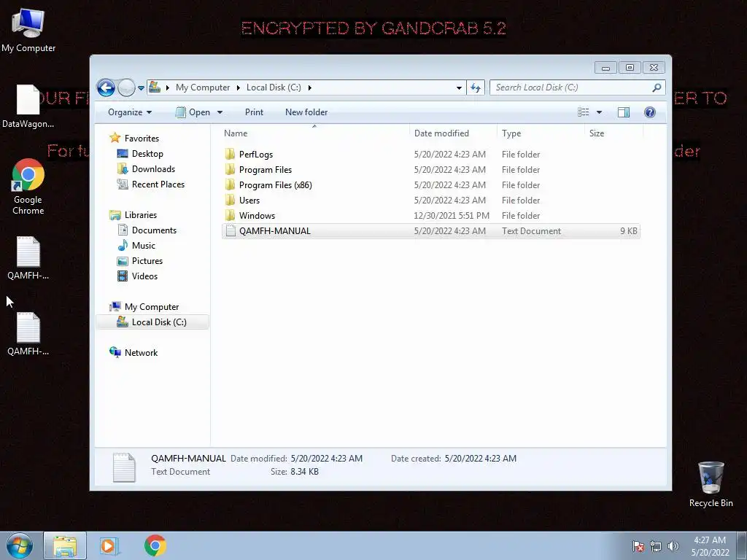Click My Computer in the navigation pane
747x560 pixels.
click(x=152, y=307)
